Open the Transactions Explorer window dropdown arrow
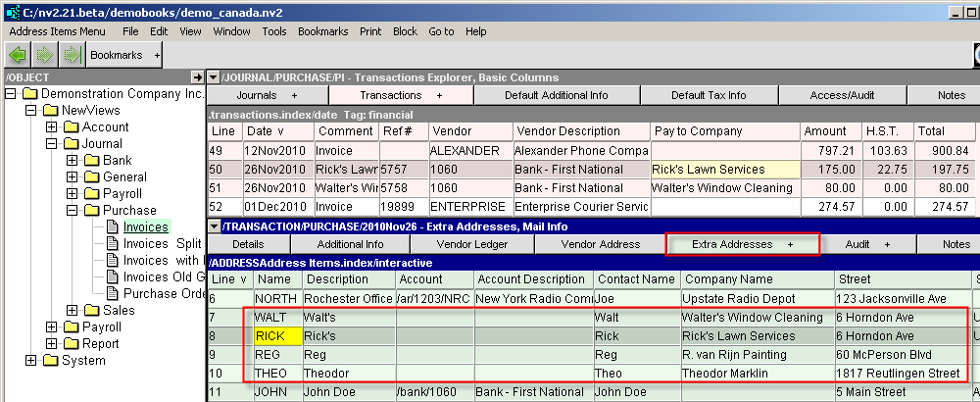 [213, 77]
